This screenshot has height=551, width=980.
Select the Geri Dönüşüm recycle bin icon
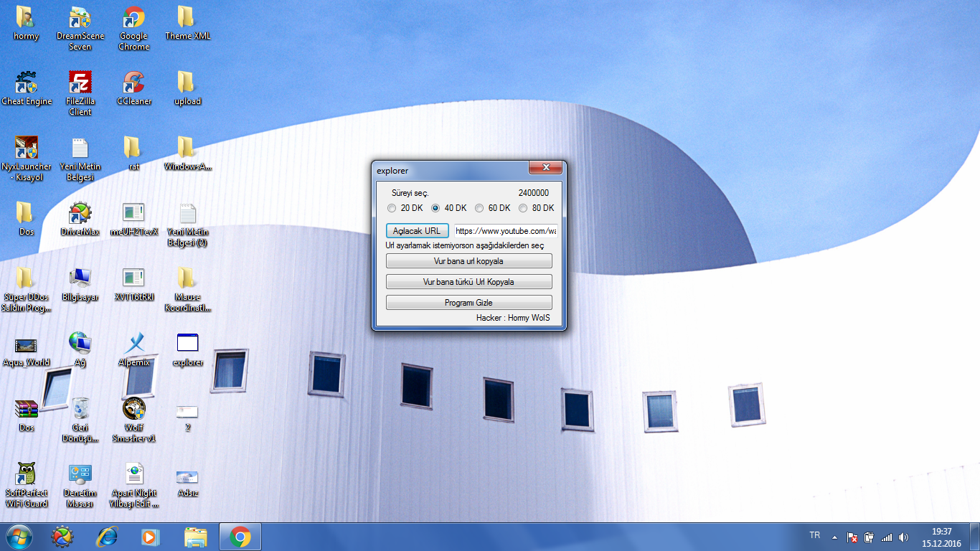[x=80, y=420]
